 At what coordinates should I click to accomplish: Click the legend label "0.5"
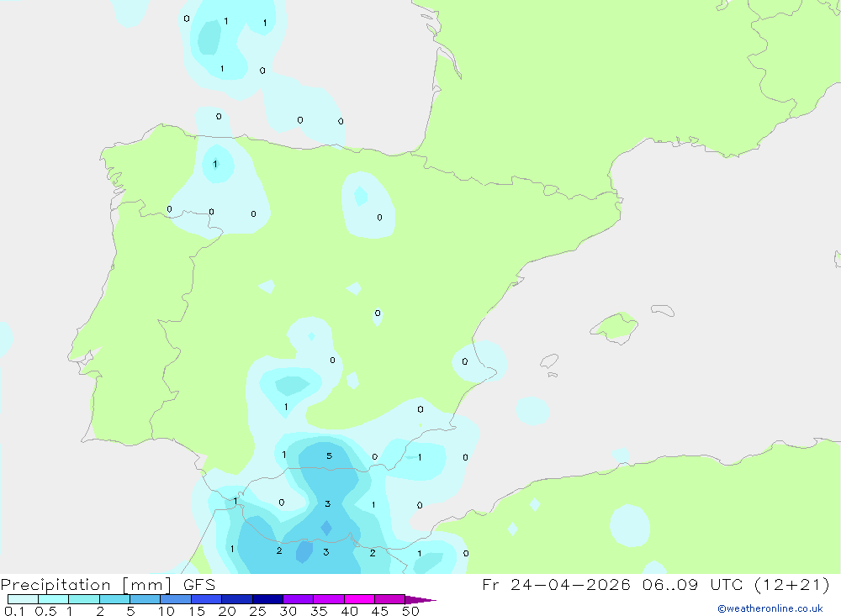pyautogui.click(x=45, y=611)
